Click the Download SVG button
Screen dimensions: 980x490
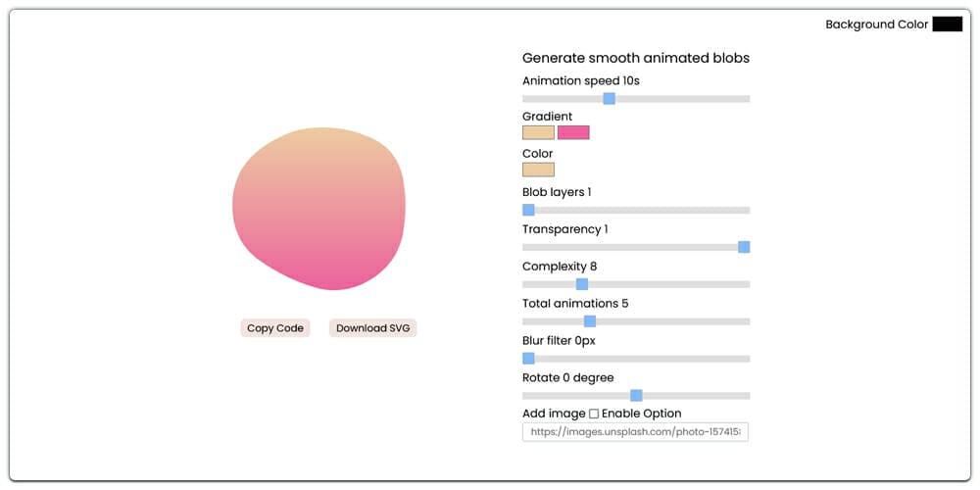pos(373,328)
